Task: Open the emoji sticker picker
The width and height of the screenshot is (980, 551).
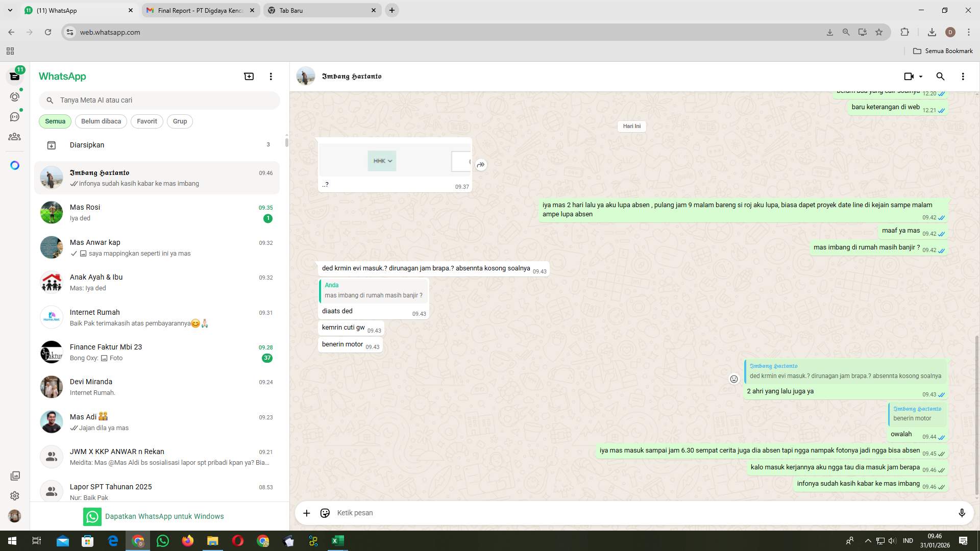Action: (x=325, y=513)
